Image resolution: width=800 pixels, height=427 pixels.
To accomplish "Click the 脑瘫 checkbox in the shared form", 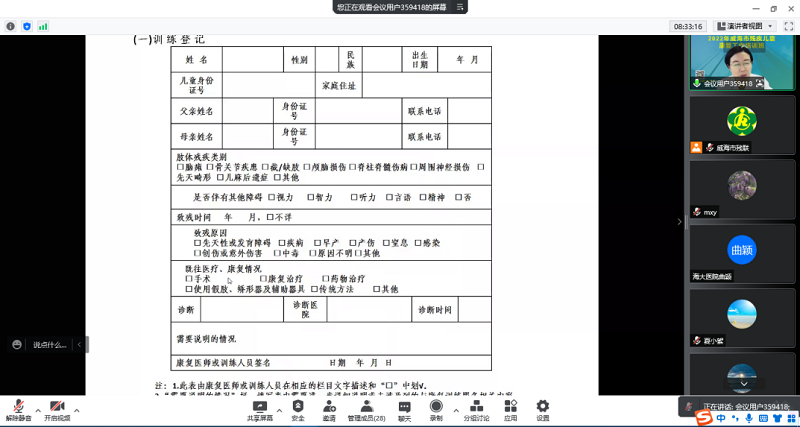I will 180,167.
